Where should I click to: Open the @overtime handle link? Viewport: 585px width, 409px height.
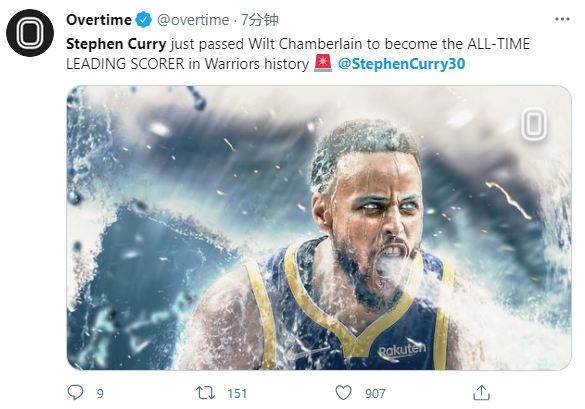coord(193,20)
